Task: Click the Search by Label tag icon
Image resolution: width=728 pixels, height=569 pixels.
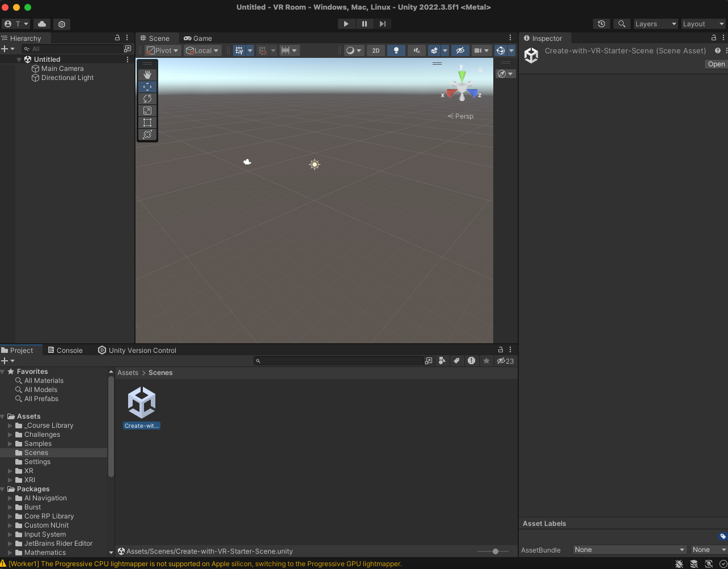Action: click(x=456, y=361)
